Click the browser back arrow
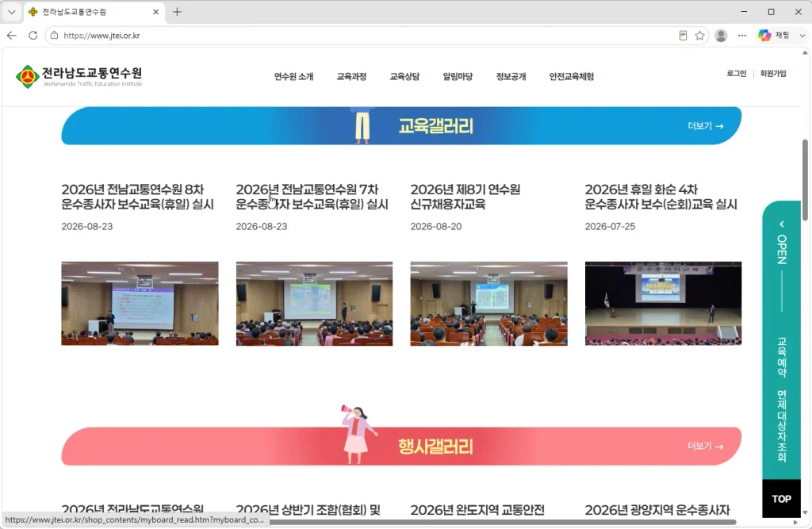Screen dimensions: 812x529 11,35
